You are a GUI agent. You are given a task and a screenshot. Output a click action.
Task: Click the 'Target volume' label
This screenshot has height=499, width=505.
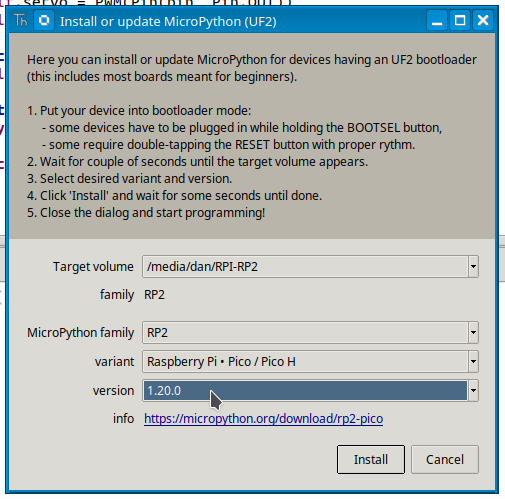[93, 267]
